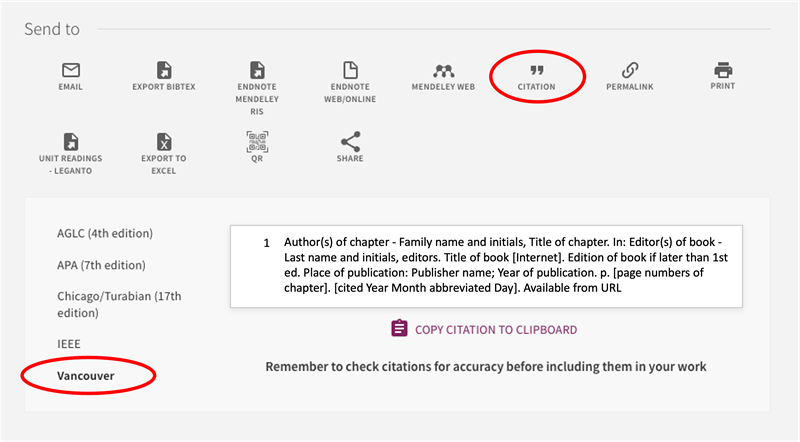This screenshot has height=442, width=800.
Task: Click inside the citation text box
Action: coord(486,266)
